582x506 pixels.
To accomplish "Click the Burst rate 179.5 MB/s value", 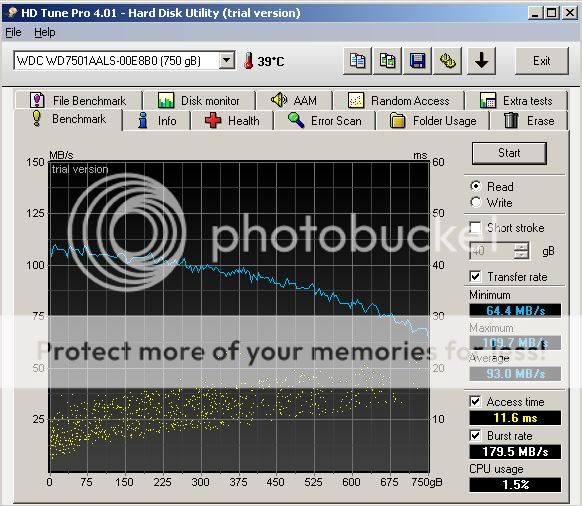I will [x=515, y=451].
